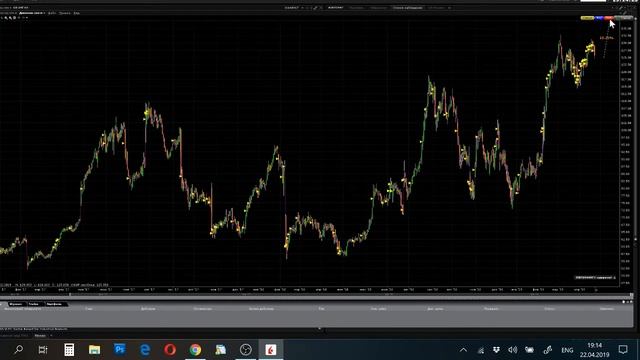Open Task View on the taskbar
The height and width of the screenshot is (360, 640).
[x=43, y=350]
